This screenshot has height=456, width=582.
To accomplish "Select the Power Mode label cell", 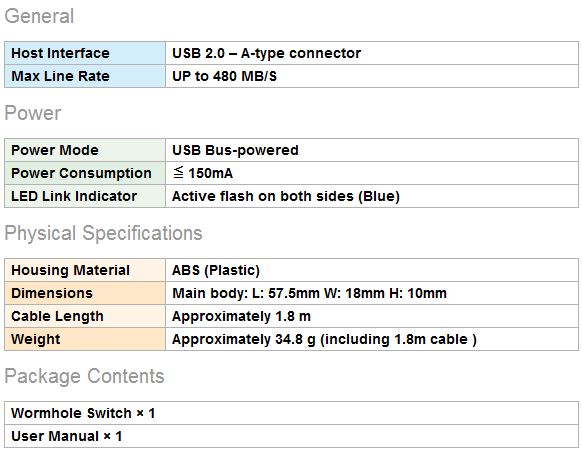I will pos(85,150).
